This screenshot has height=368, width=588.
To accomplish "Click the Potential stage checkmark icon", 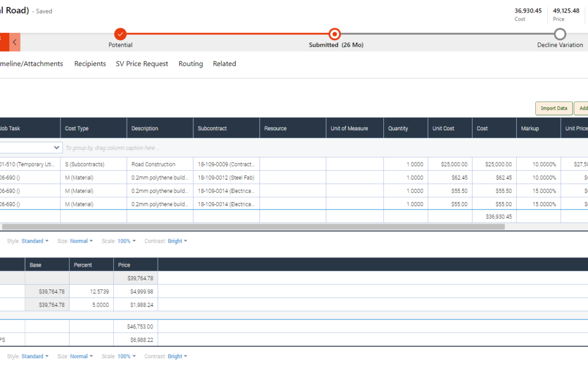I will pyautogui.click(x=120, y=34).
